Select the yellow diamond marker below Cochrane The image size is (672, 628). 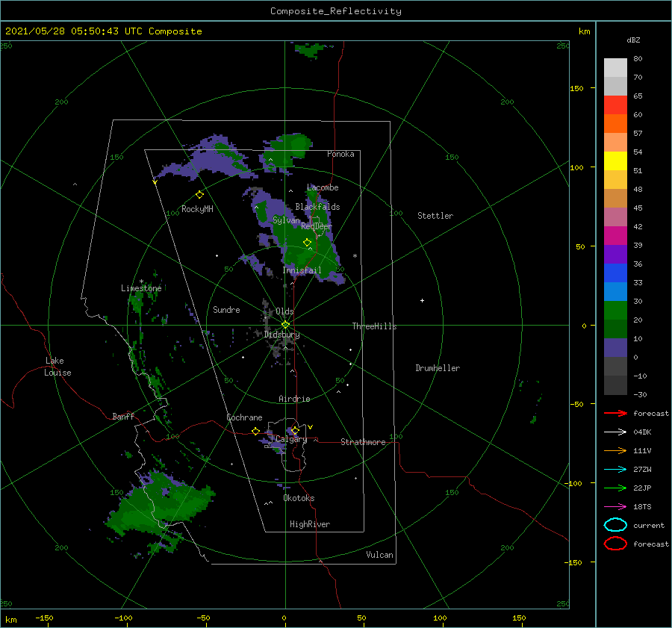coord(256,431)
